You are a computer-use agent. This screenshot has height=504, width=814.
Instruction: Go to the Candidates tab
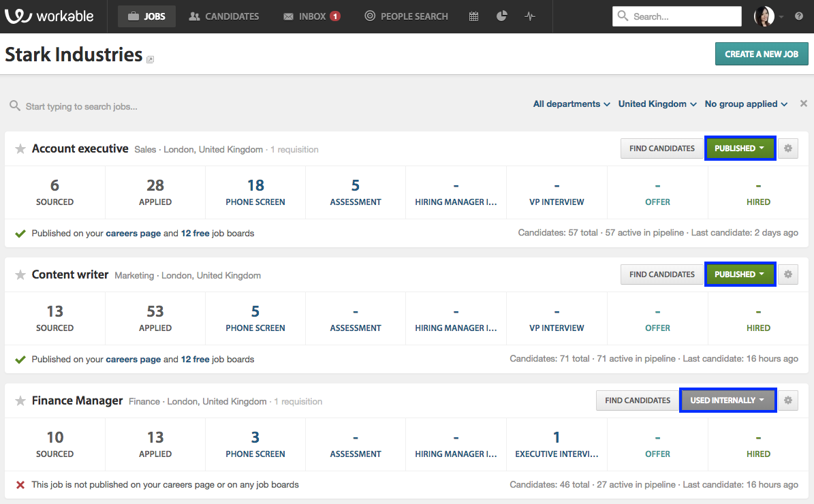[223, 16]
